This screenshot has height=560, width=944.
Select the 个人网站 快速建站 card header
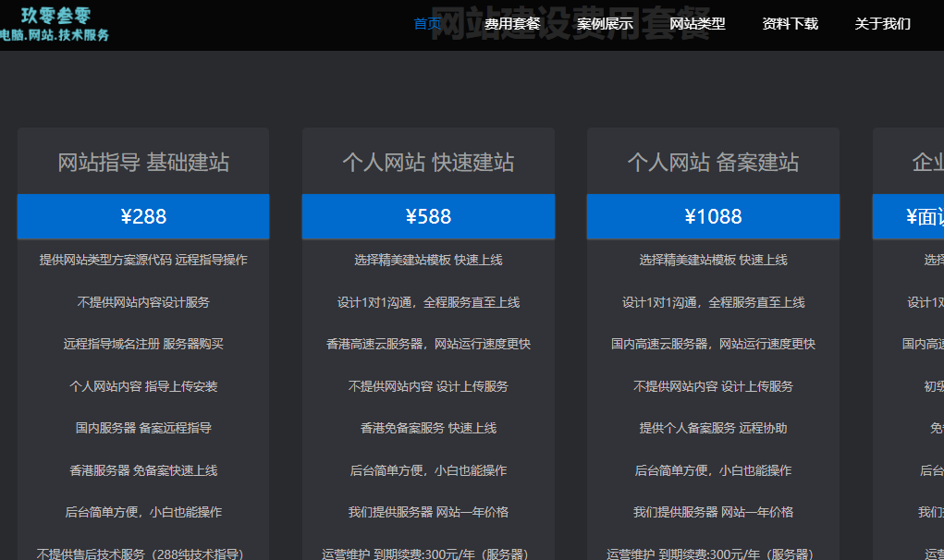pos(428,160)
